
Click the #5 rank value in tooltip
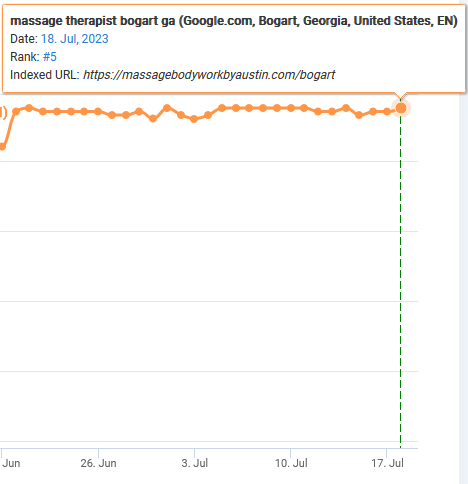pos(50,57)
